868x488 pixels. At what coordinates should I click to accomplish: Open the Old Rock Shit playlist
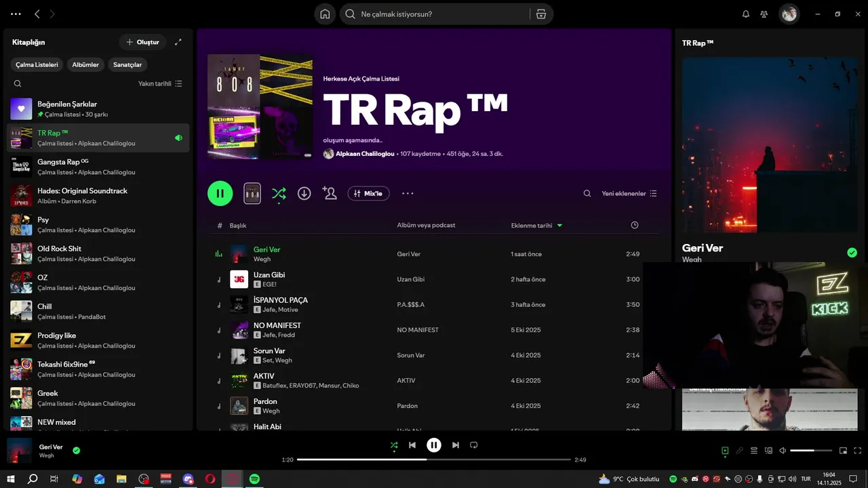tap(98, 253)
